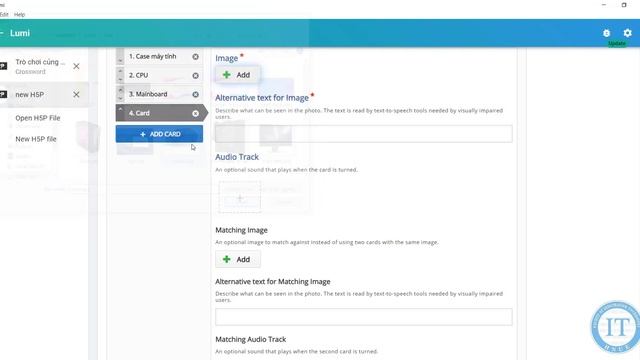Remove the Case máy tính card

196,57
